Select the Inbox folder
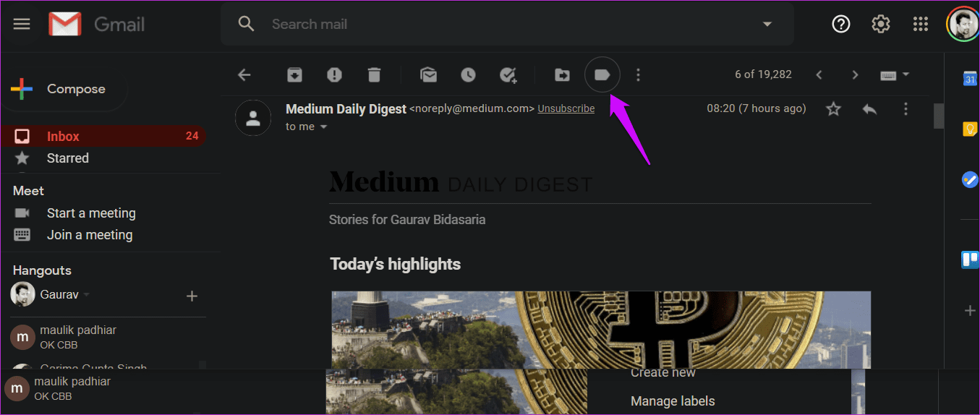The width and height of the screenshot is (980, 415). pyautogui.click(x=103, y=136)
